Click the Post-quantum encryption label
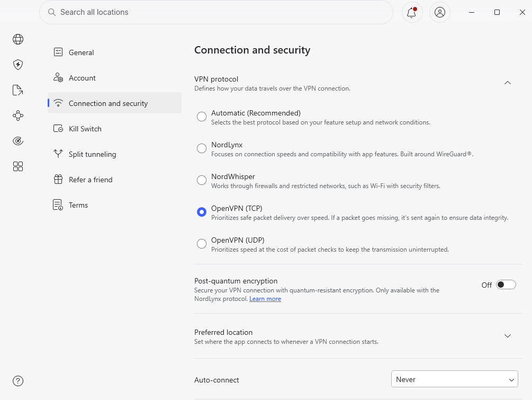Image resolution: width=532 pixels, height=400 pixels. [236, 281]
